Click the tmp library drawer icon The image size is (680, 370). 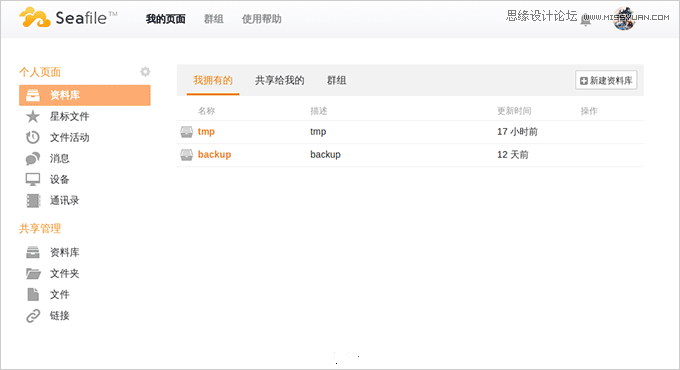186,132
